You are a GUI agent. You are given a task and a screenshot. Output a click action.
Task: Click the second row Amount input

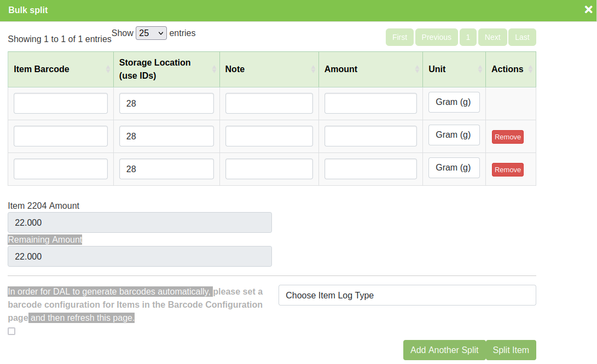(370, 136)
